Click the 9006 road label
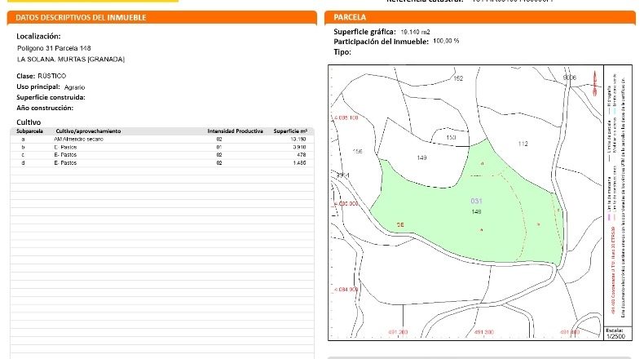644x359 pixels. pyautogui.click(x=569, y=78)
